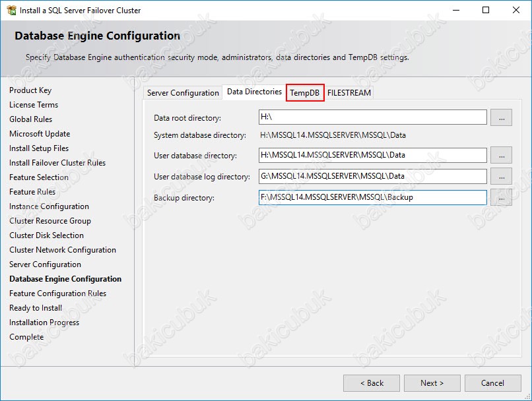Select Install Setup Files step
Image resolution: width=532 pixels, height=401 pixels.
pyautogui.click(x=39, y=148)
